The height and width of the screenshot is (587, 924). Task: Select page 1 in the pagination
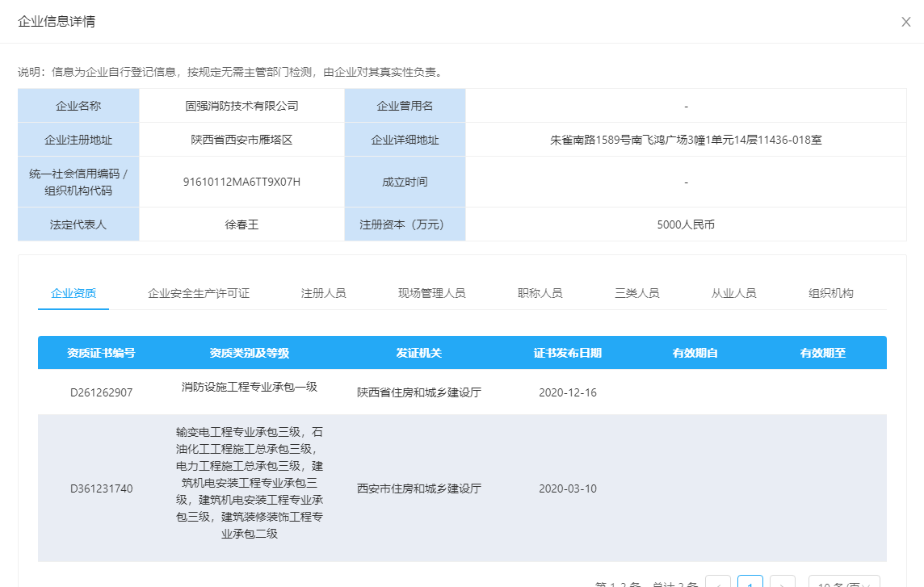pyautogui.click(x=750, y=583)
